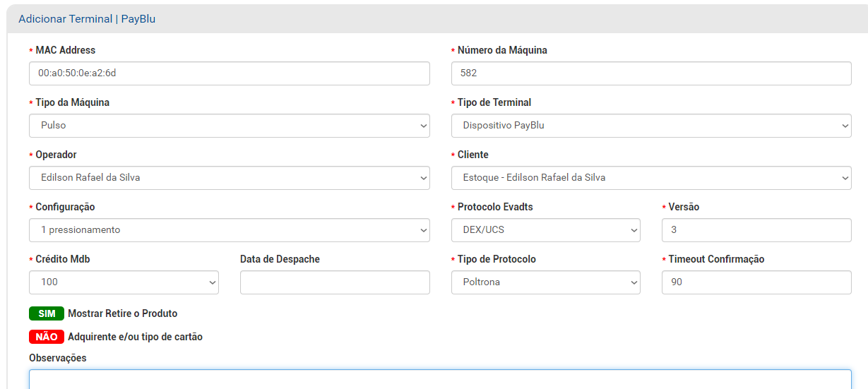Expand the Cliente dropdown
Image resolution: width=868 pixels, height=389 pixels.
point(651,178)
